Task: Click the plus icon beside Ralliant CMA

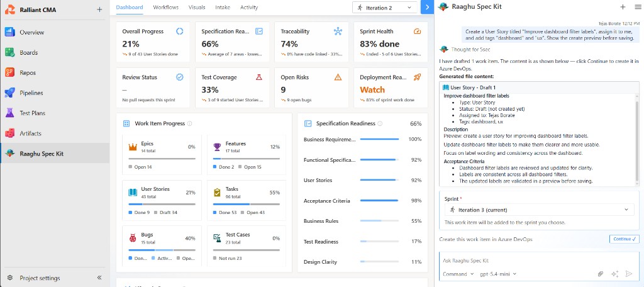Action: pyautogui.click(x=99, y=9)
